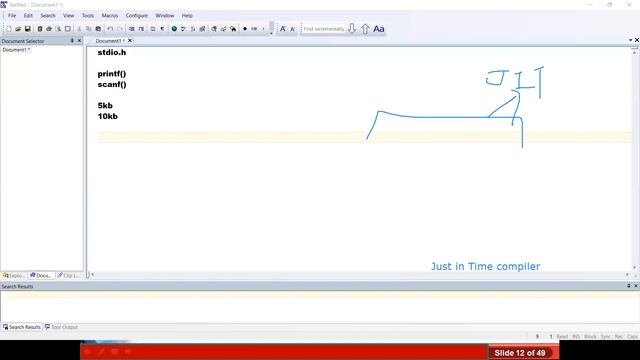Open the Help menu

(187, 16)
